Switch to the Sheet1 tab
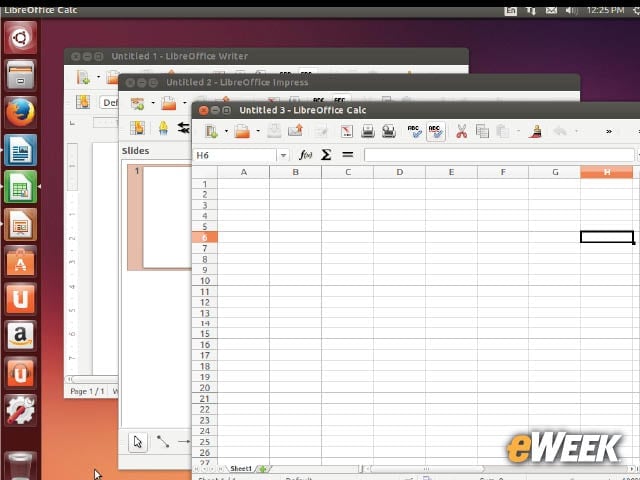640x480 pixels. coord(241,469)
